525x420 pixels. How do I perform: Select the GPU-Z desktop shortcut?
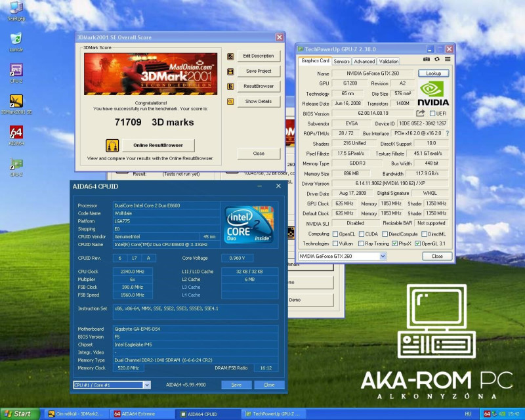coord(16,167)
